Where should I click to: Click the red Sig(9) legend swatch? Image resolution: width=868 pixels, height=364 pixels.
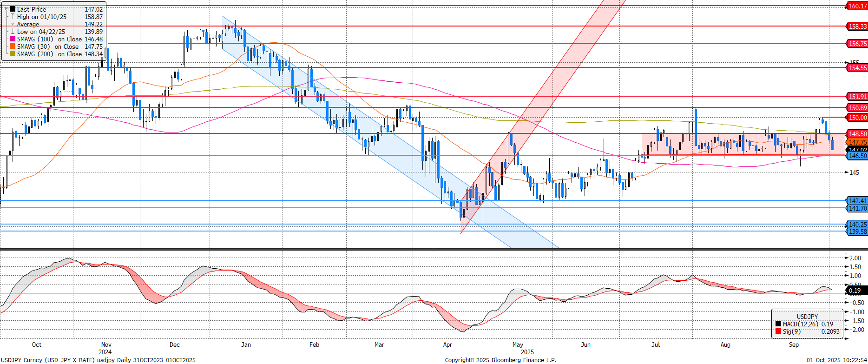coord(778,331)
